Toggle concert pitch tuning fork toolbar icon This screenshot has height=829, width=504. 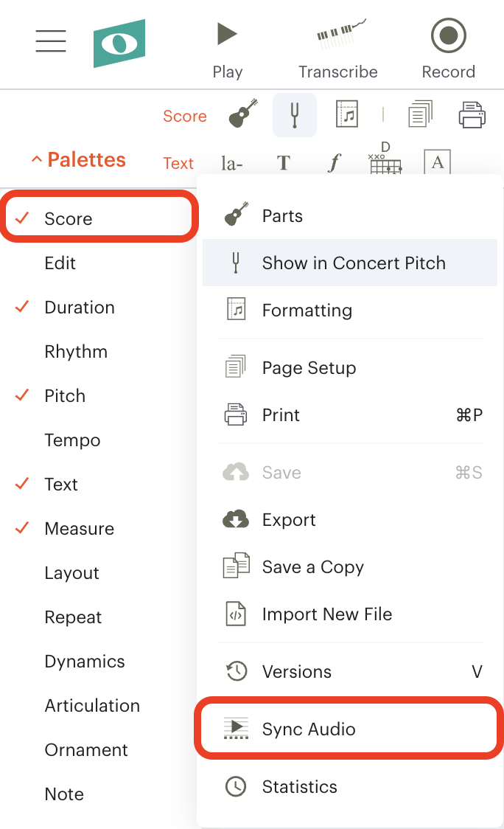[295, 115]
